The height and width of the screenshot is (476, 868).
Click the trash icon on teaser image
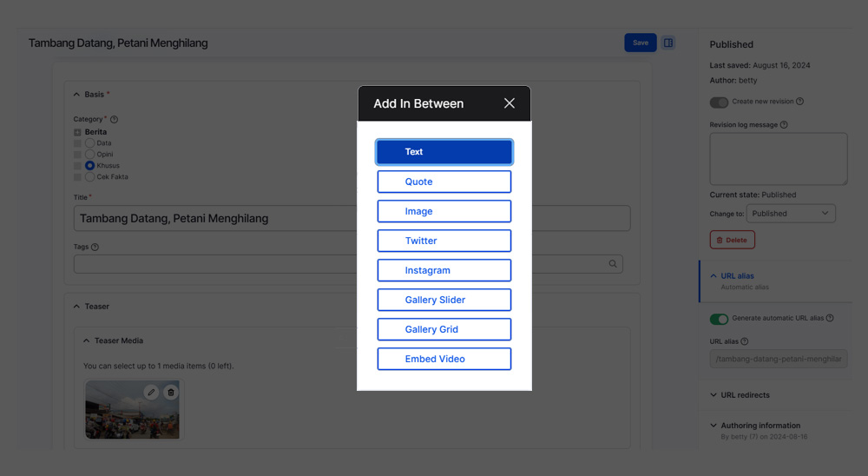point(171,393)
